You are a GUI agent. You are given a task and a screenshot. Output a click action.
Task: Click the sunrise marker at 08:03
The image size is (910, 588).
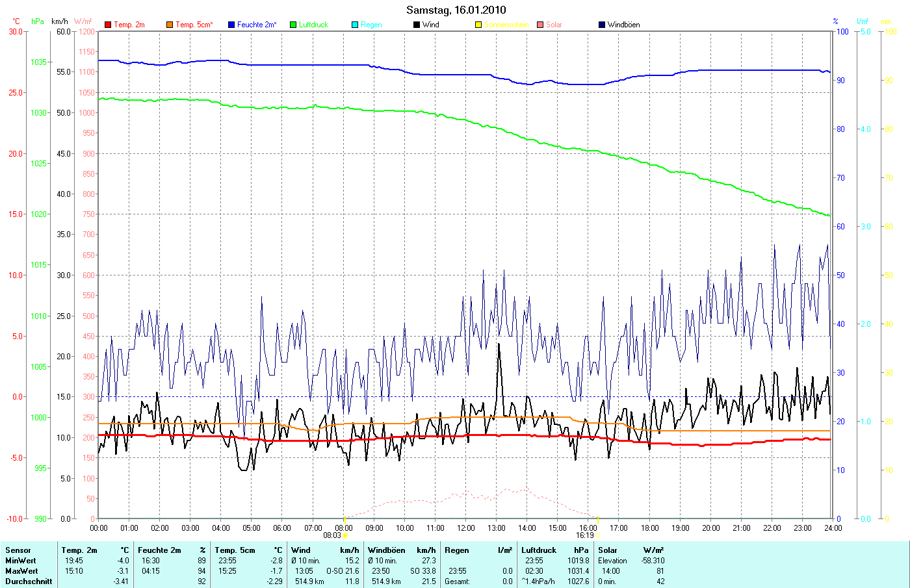pos(344,535)
